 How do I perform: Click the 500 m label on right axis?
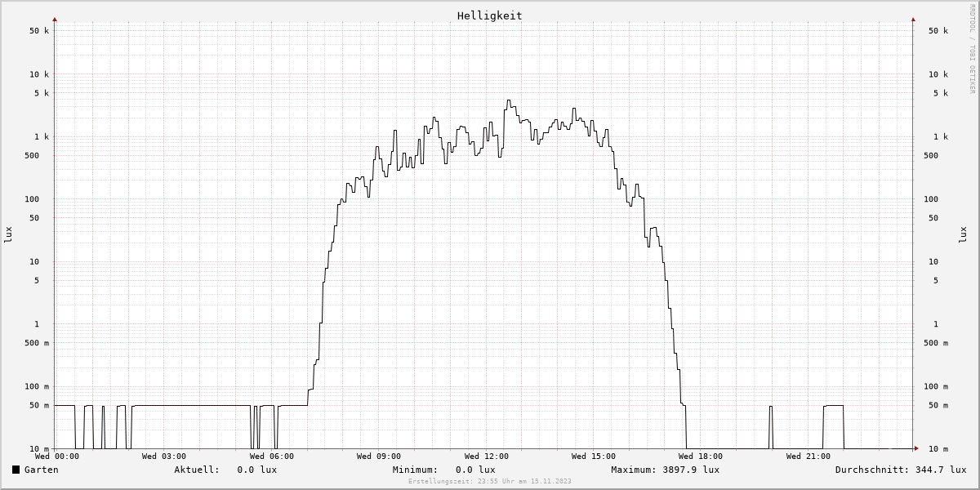[936, 343]
